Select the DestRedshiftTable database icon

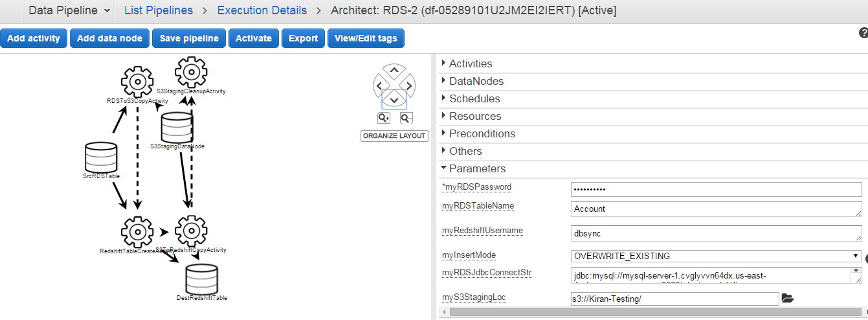(201, 279)
